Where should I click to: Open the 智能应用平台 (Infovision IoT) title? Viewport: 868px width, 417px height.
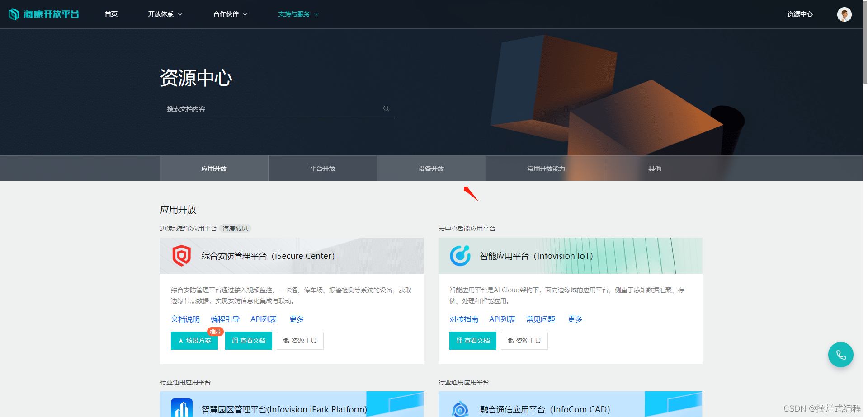point(537,256)
